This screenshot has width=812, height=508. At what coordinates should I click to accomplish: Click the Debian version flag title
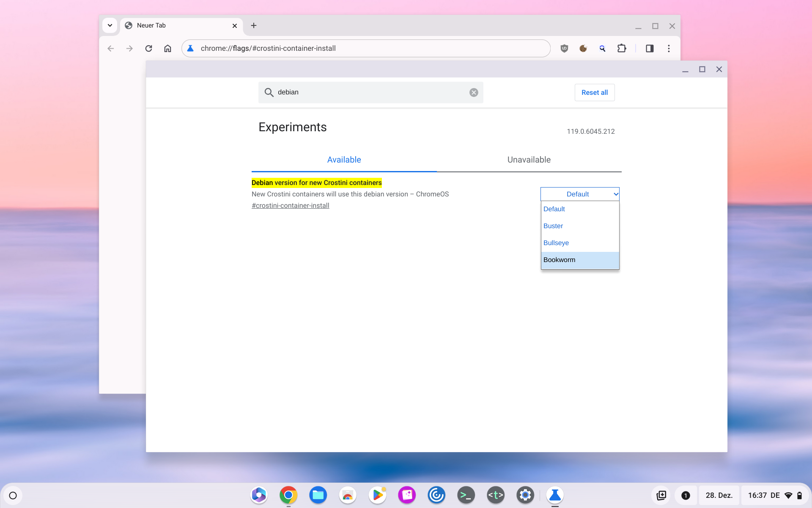316,182
